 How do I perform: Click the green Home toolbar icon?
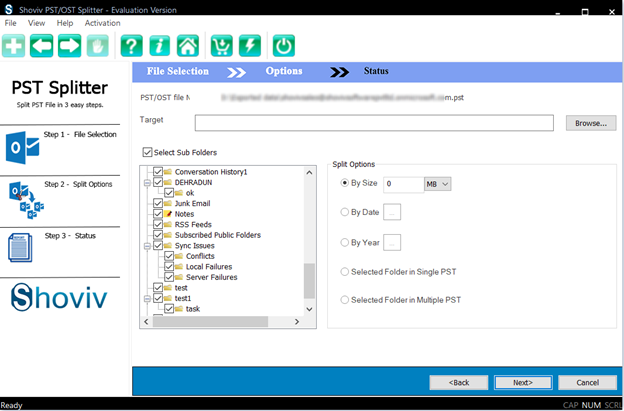pyautogui.click(x=188, y=46)
